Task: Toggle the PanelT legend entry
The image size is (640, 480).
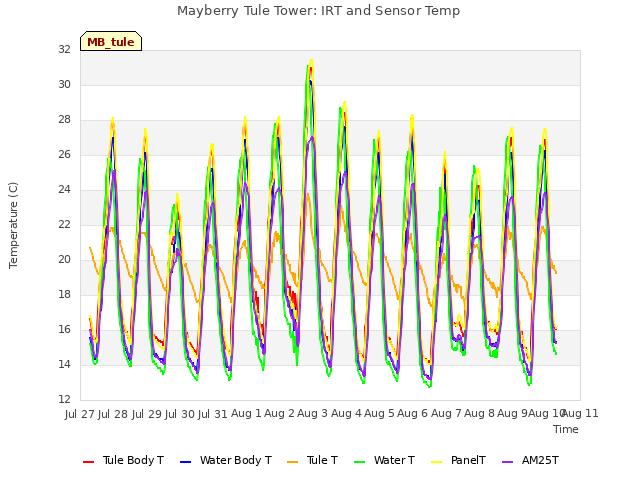Action: point(459,460)
